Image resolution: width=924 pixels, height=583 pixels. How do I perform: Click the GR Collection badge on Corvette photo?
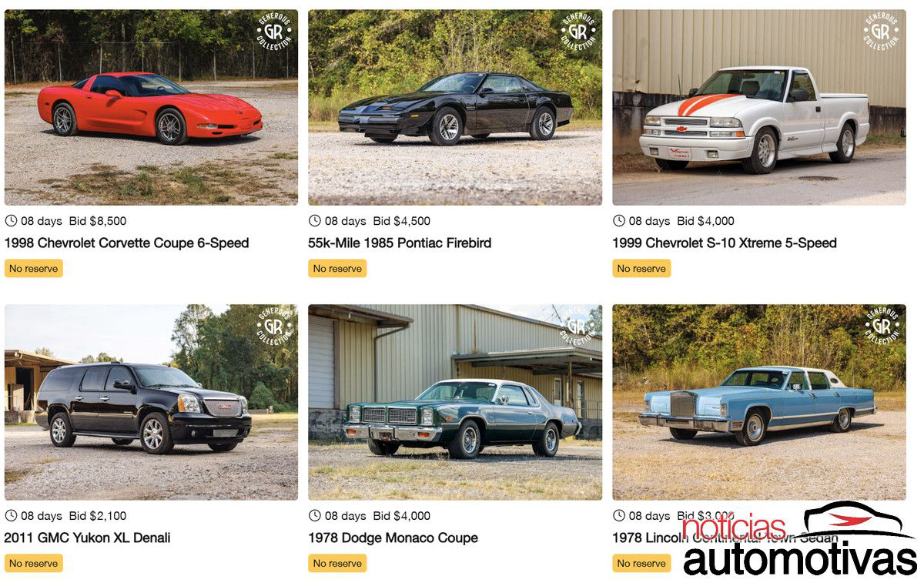[x=274, y=33]
